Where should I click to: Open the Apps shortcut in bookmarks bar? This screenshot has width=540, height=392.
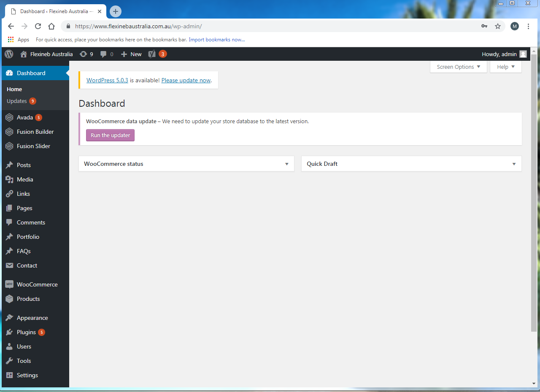point(19,40)
